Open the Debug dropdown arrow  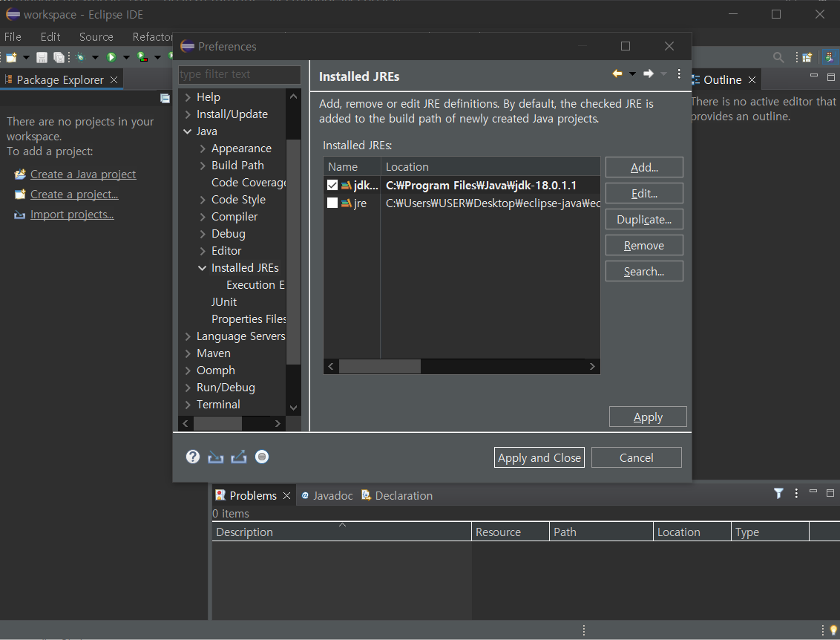tap(96, 57)
